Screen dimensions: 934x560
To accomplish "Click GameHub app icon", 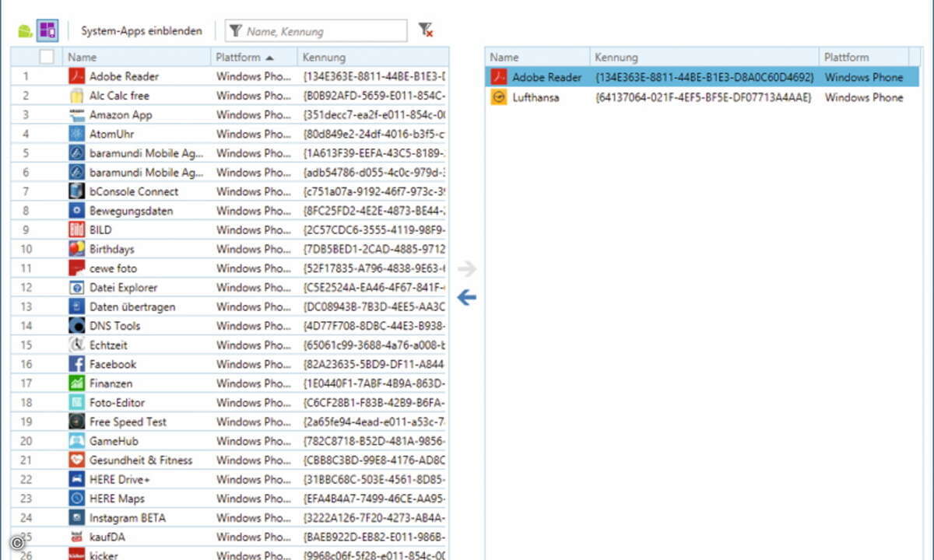I will click(x=76, y=441).
